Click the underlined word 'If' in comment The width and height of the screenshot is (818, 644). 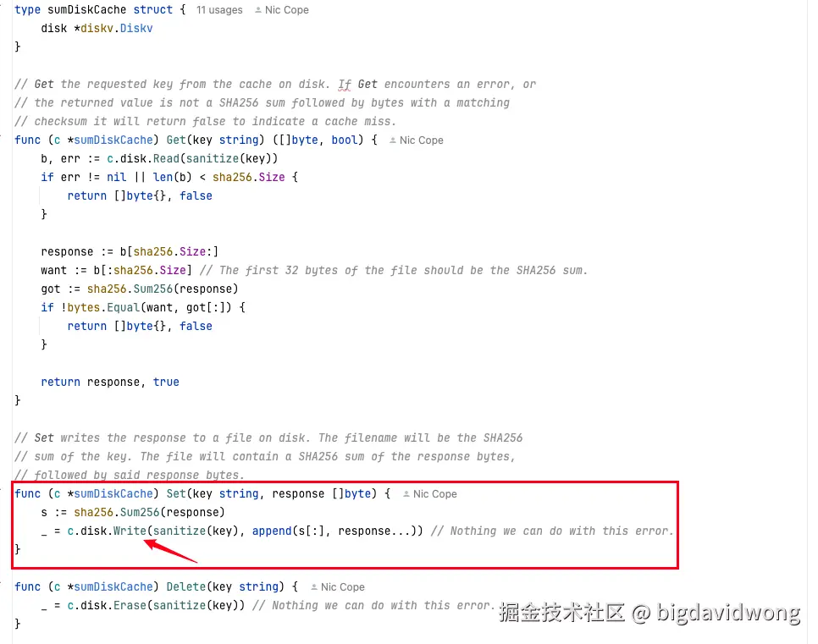[345, 85]
